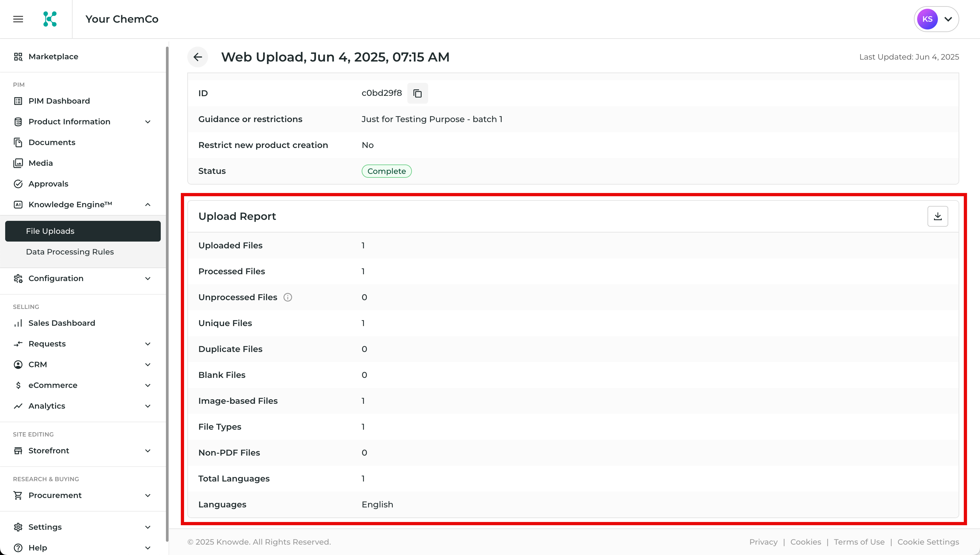Image resolution: width=980 pixels, height=555 pixels.
Task: Click the Approvals checkmark icon
Action: pos(18,184)
